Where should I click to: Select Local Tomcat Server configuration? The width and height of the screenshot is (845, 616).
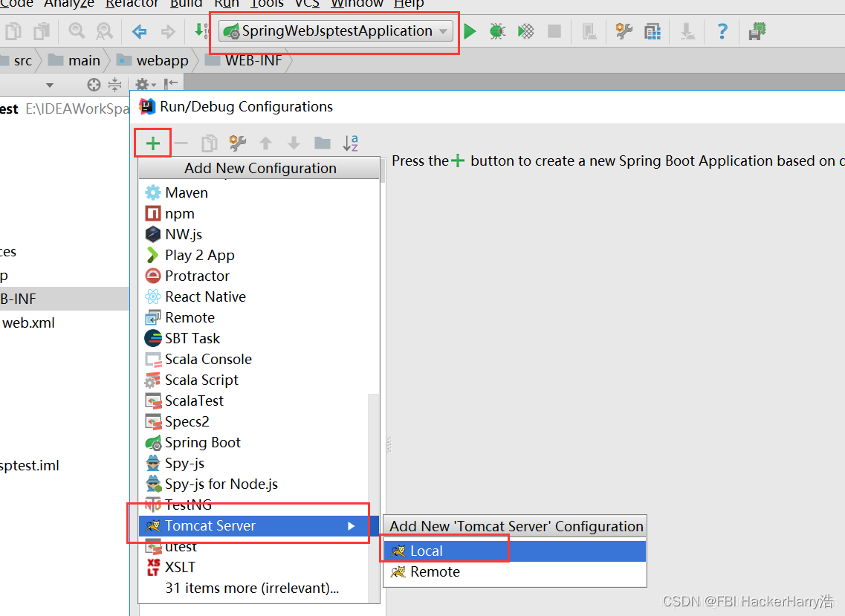(514, 551)
